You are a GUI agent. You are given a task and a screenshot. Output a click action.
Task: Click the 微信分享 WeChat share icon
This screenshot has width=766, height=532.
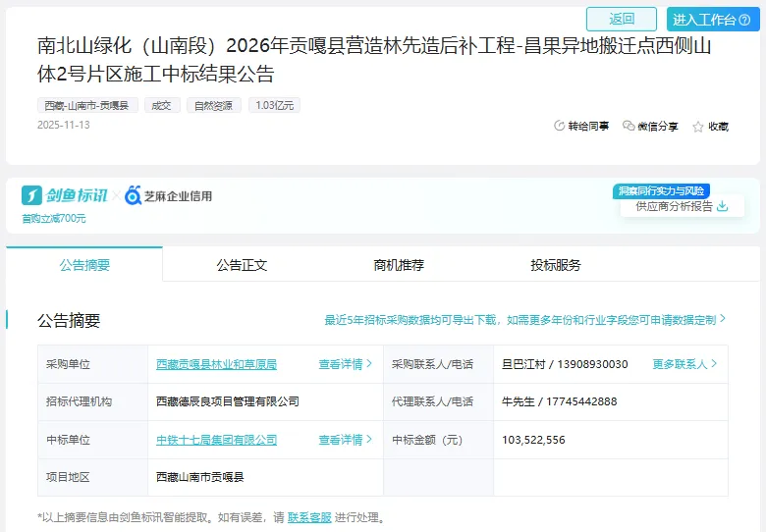pyautogui.click(x=629, y=127)
